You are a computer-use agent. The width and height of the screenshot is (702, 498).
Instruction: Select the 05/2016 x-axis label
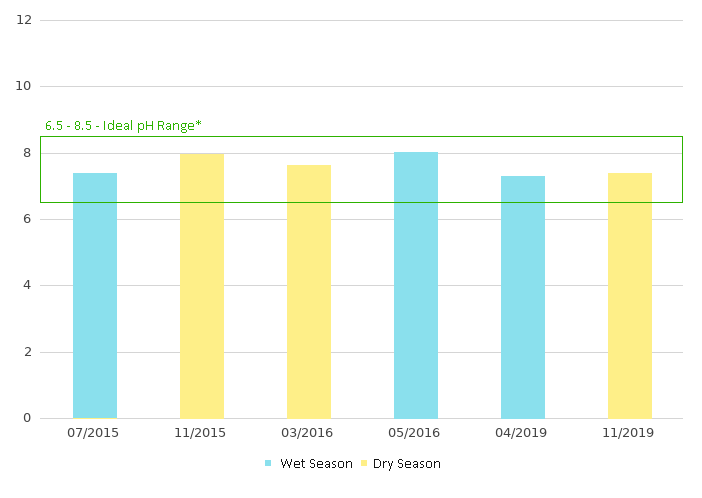tap(416, 433)
